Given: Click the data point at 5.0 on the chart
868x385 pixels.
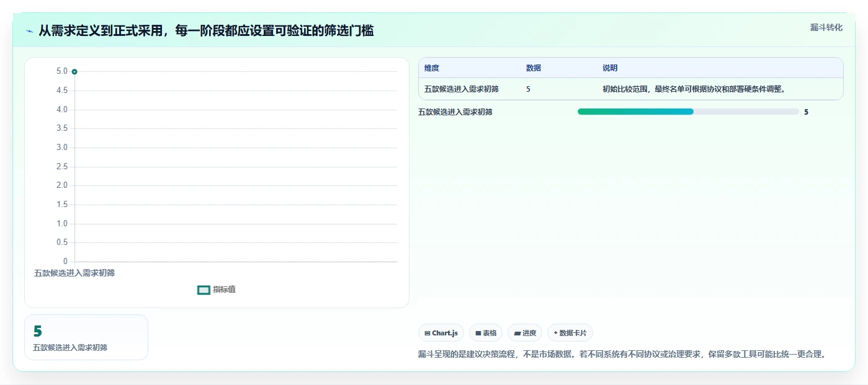Looking at the screenshot, I should pyautogui.click(x=74, y=72).
